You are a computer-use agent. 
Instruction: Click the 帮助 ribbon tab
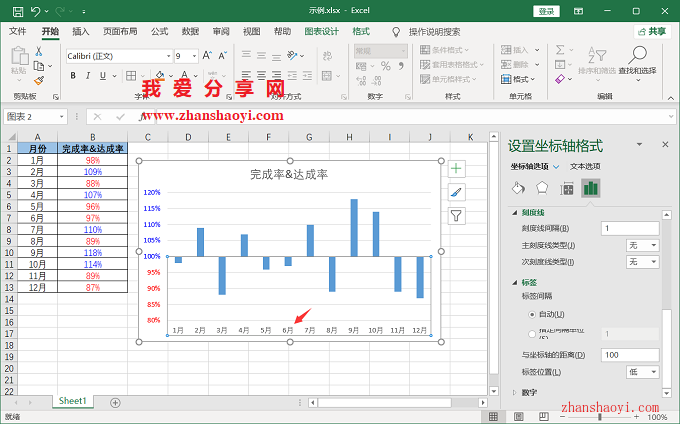[x=282, y=31]
